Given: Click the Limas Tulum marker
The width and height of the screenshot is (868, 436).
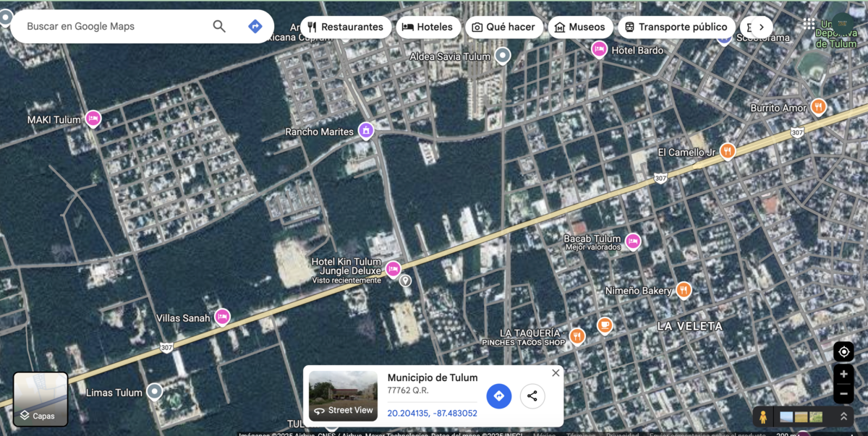Looking at the screenshot, I should [x=154, y=392].
